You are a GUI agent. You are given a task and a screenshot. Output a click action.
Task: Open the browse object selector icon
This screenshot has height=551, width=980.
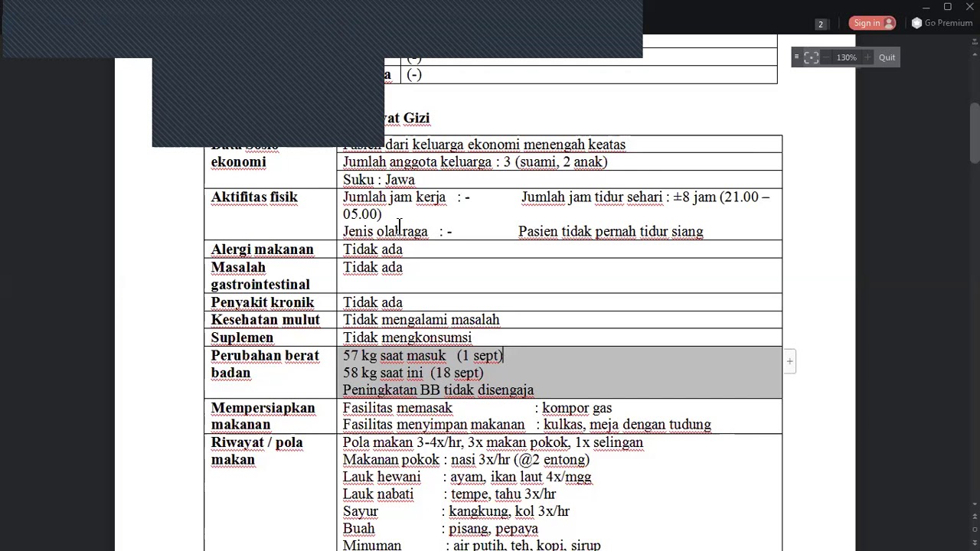(975, 531)
